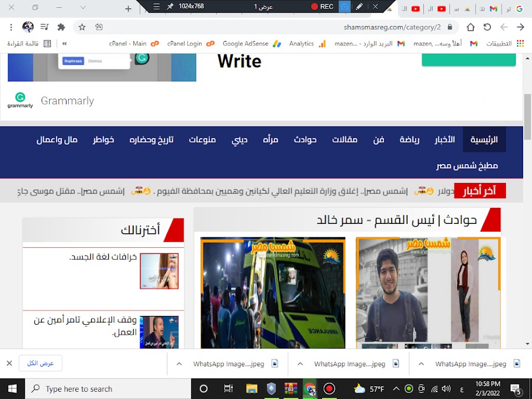Viewport: 532px width, 399px height.
Task: Show hidden system tray icons
Action: 396,388
